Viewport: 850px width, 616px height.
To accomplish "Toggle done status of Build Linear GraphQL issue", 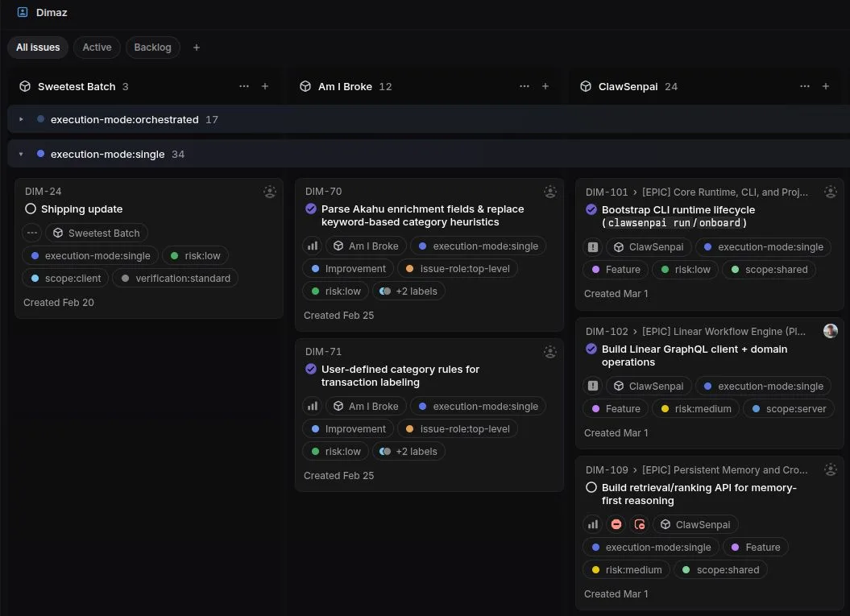I will pyautogui.click(x=591, y=349).
